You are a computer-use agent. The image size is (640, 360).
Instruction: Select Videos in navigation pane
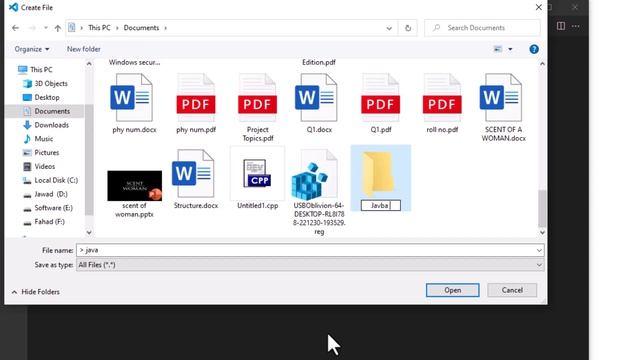point(39,167)
